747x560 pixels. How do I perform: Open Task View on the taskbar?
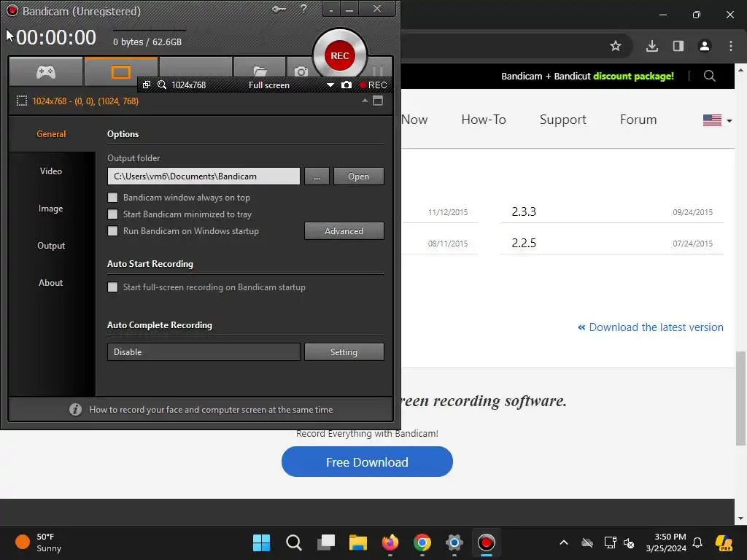pyautogui.click(x=326, y=542)
